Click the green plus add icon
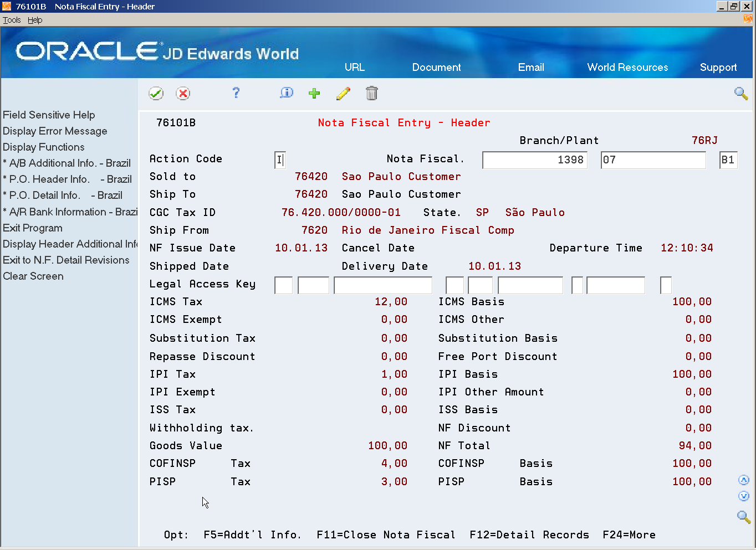Image resolution: width=756 pixels, height=550 pixels. 314,93
